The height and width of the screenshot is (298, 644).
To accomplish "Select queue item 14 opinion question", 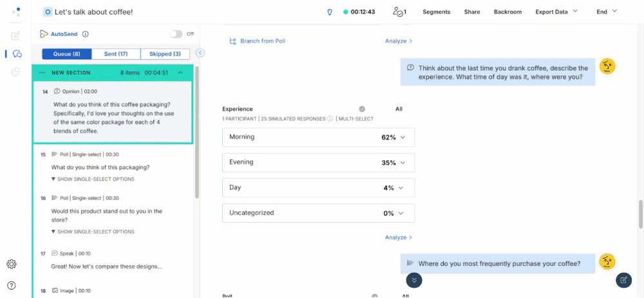I will click(x=113, y=112).
